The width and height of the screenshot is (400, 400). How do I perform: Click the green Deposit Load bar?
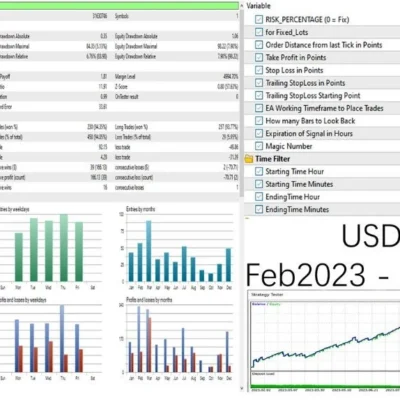325,387
